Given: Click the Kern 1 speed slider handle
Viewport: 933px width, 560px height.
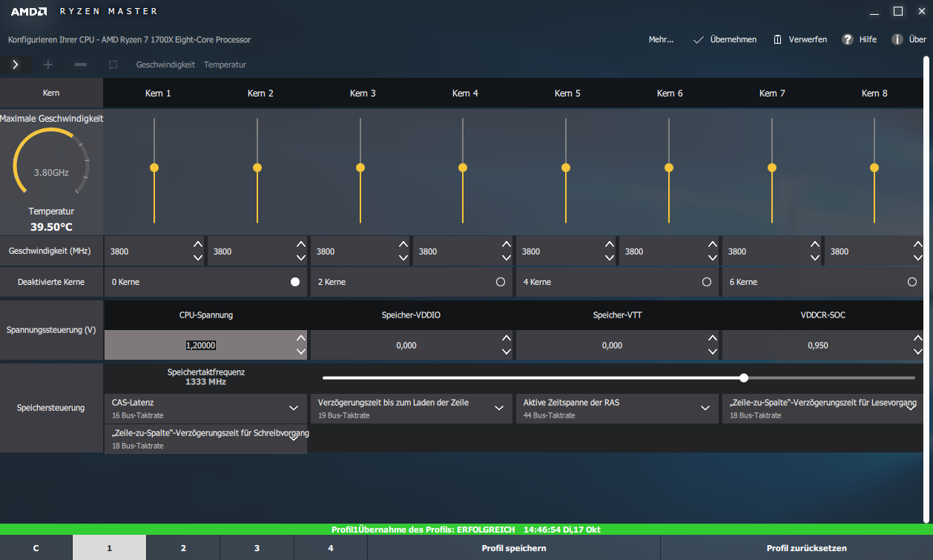Looking at the screenshot, I should coord(154,168).
